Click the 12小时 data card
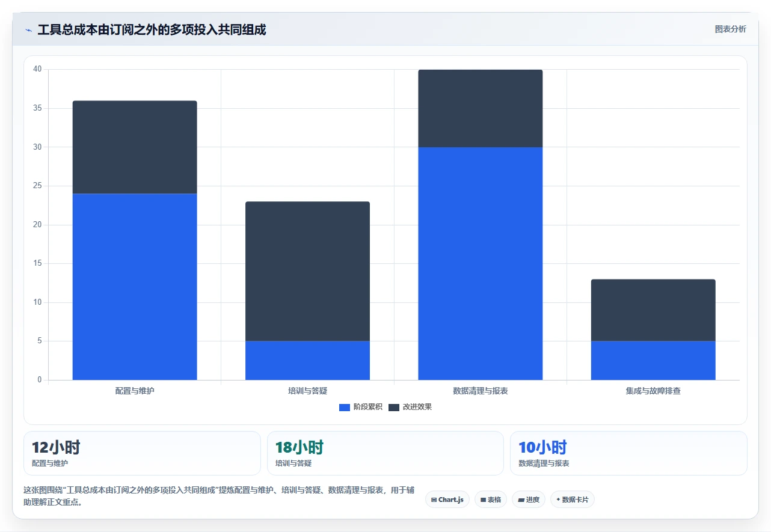Viewport: 771px width, 532px height. tap(142, 453)
